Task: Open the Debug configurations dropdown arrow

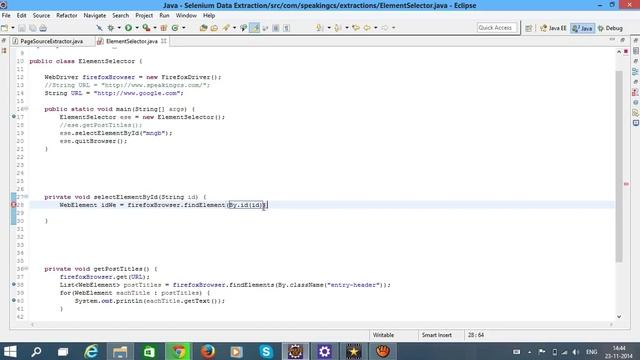Action: (x=119, y=28)
